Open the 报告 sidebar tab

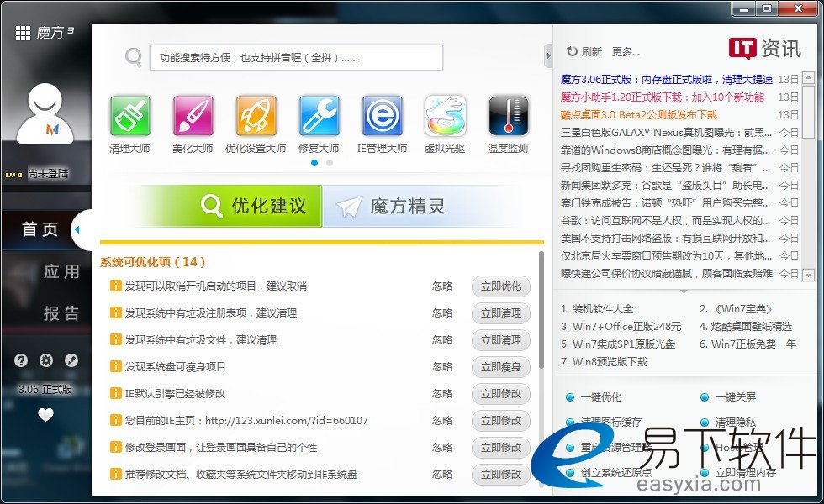[61, 313]
